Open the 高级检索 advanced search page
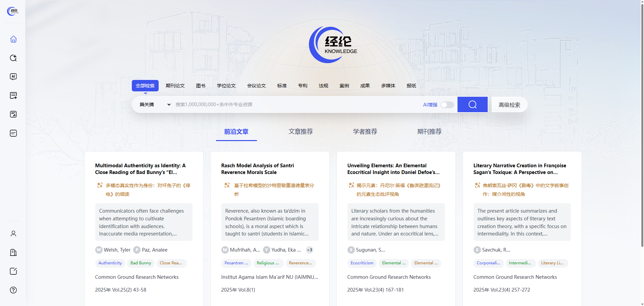Image resolution: width=644 pixels, height=306 pixels. 509,104
